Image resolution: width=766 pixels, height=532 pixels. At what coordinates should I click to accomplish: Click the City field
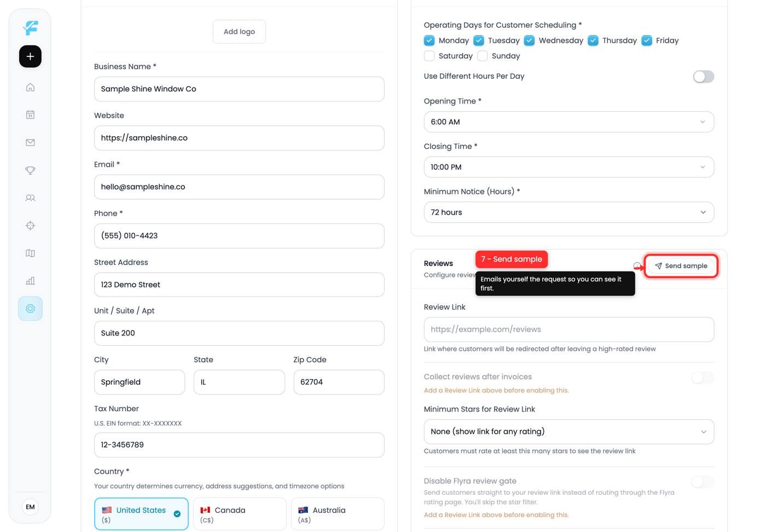[x=140, y=382]
